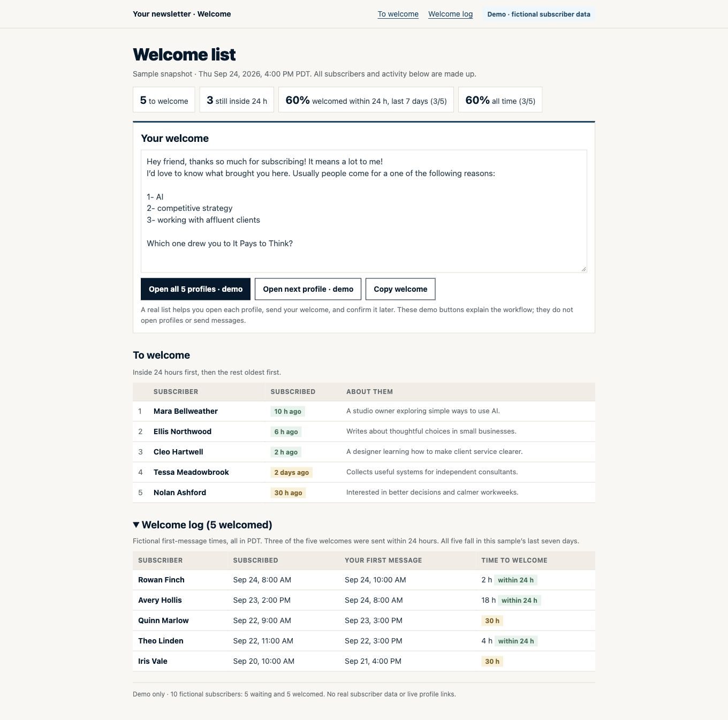This screenshot has width=728, height=720.
Task: Select subscriber Nolan Ashford
Action: pos(180,492)
